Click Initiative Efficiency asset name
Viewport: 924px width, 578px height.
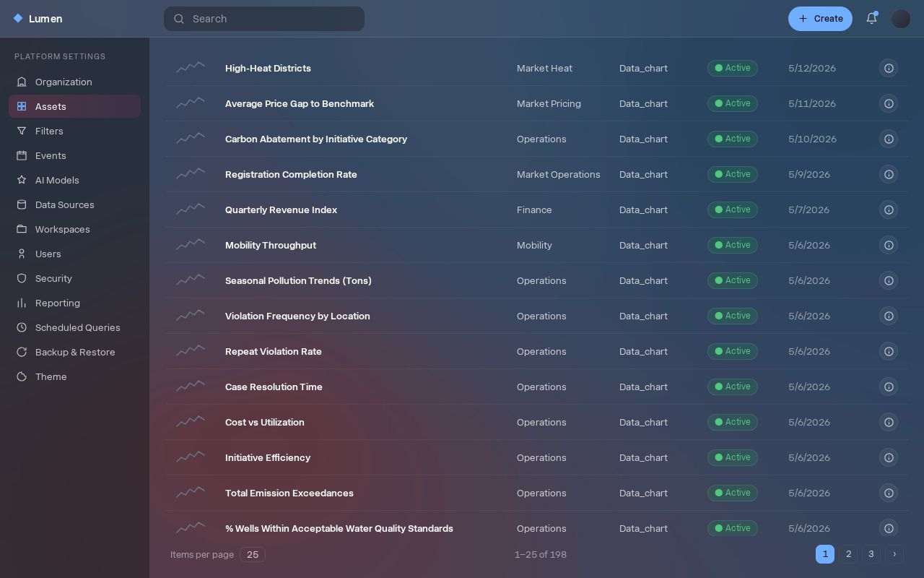[268, 457]
